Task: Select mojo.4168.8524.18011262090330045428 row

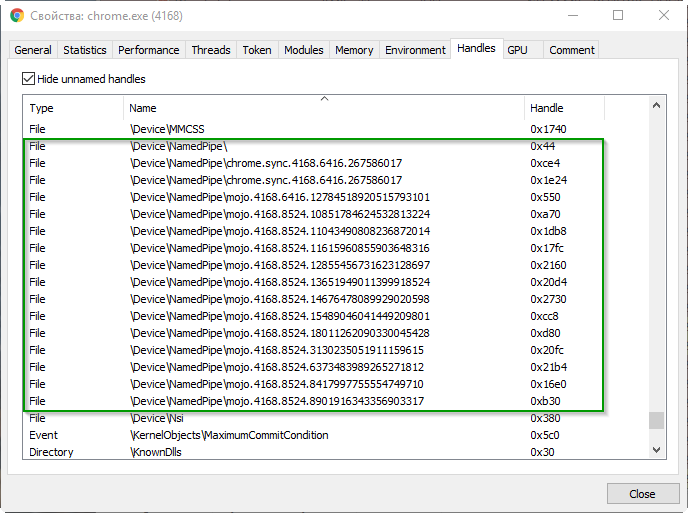Action: 314,333
